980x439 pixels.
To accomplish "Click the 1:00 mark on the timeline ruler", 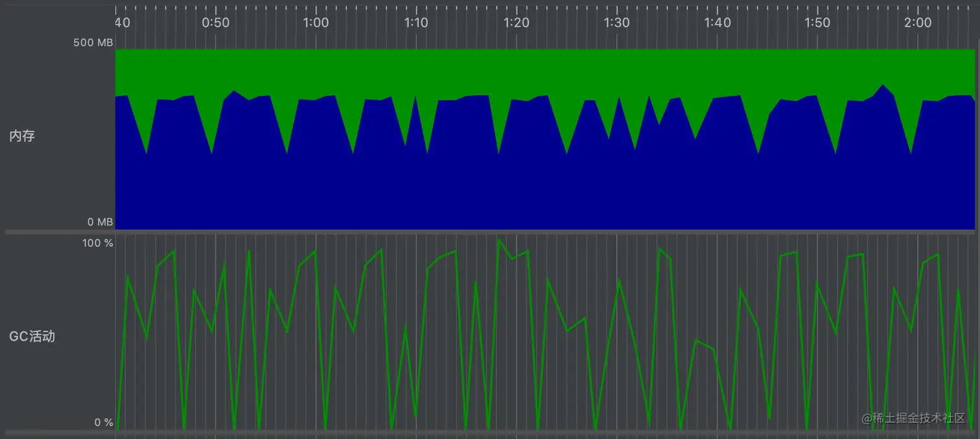I will click(x=316, y=23).
